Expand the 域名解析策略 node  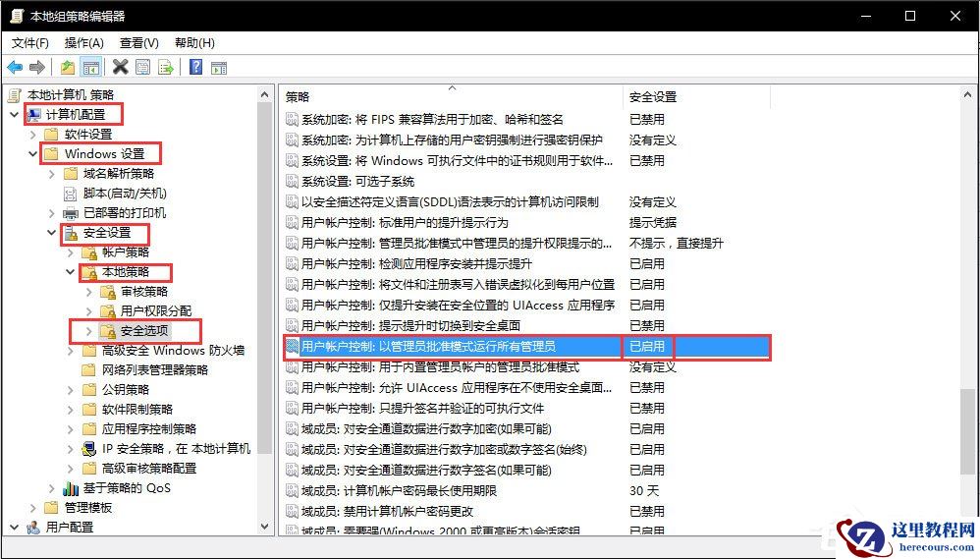52,174
